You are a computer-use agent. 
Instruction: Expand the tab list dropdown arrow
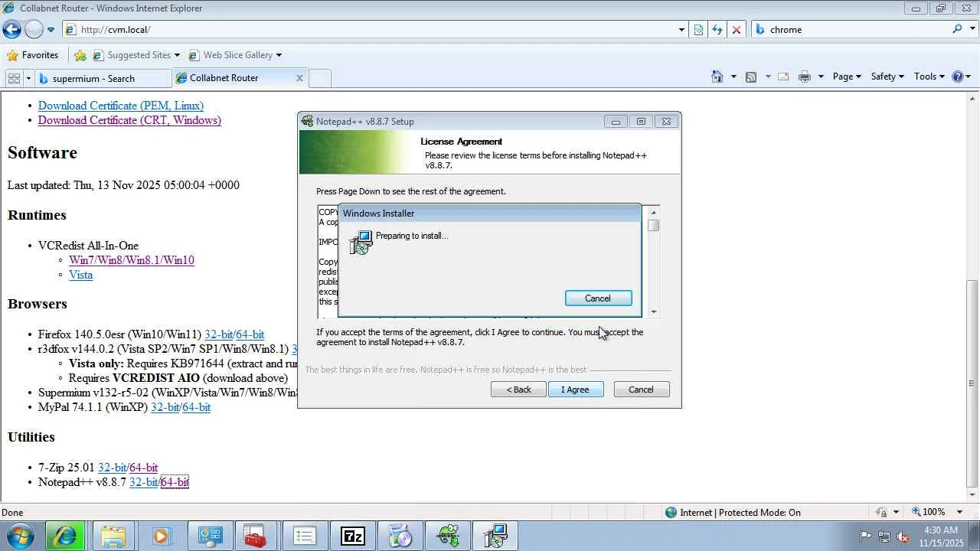(28, 78)
